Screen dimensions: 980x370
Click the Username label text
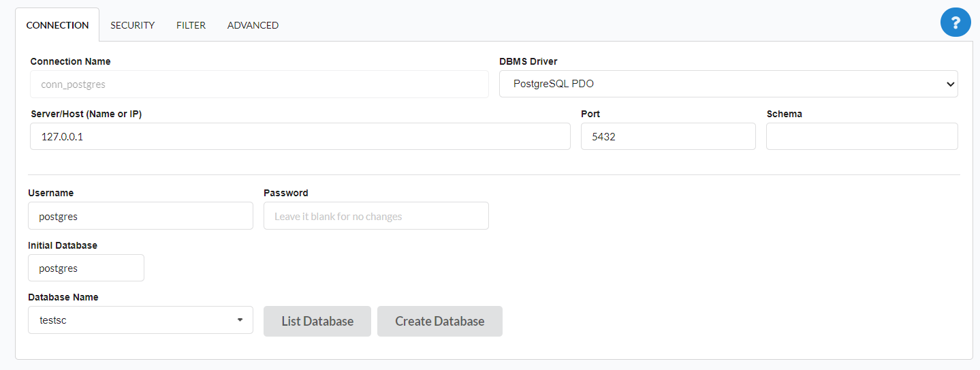tap(51, 193)
